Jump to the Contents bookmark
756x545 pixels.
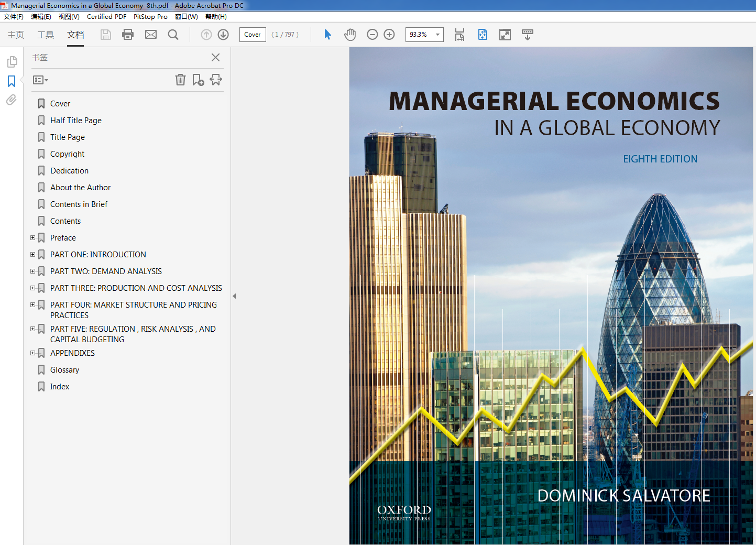(65, 221)
